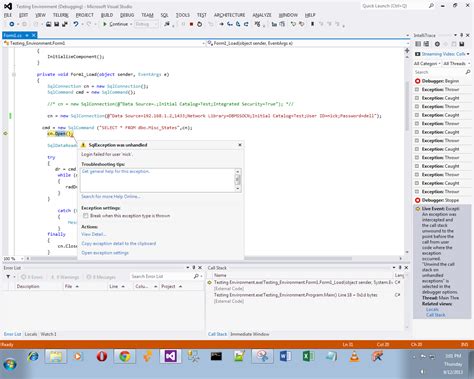The image size is (474, 379).
Task: Click the IntelliTrace search magnifier icon
Action: point(468,72)
